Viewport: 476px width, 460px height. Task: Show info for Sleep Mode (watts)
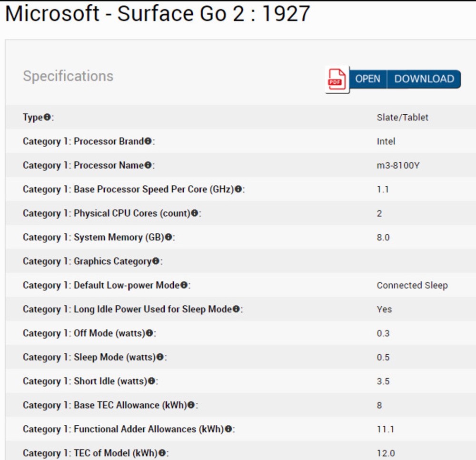point(160,357)
